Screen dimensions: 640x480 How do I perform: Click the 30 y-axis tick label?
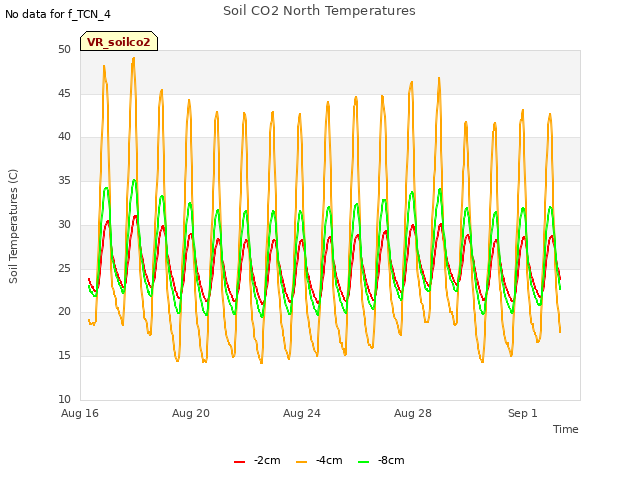coord(64,224)
